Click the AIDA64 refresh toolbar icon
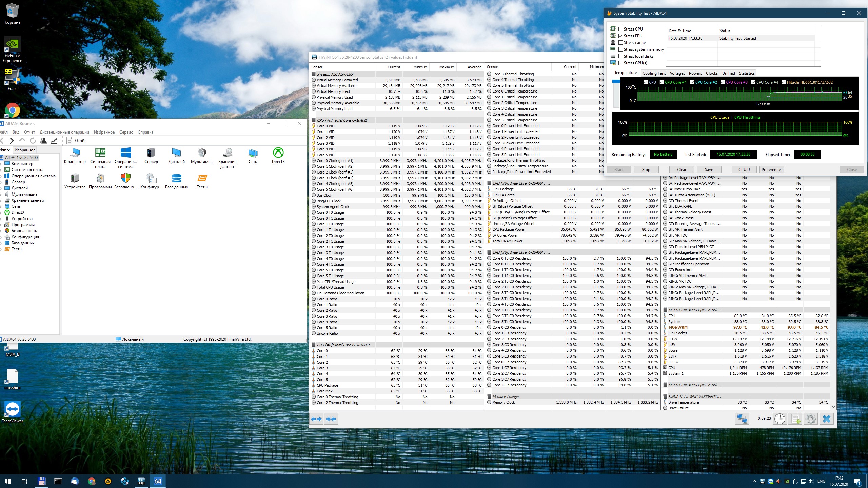The width and height of the screenshot is (868, 488). click(x=33, y=140)
